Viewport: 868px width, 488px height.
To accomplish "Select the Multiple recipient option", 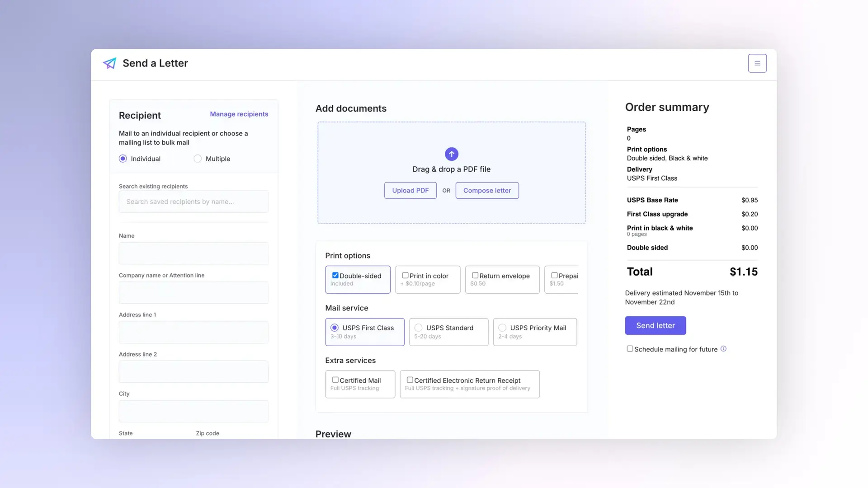I will pos(198,159).
